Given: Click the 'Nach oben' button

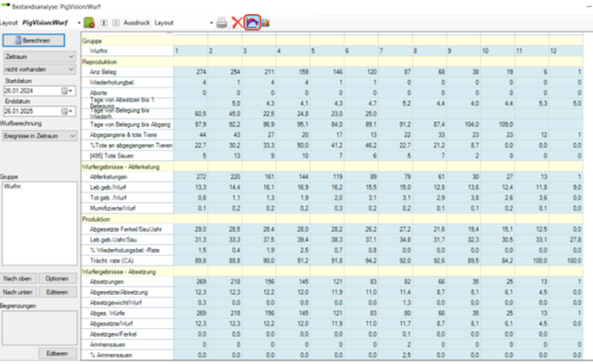Looking at the screenshot, I should click(x=18, y=278).
